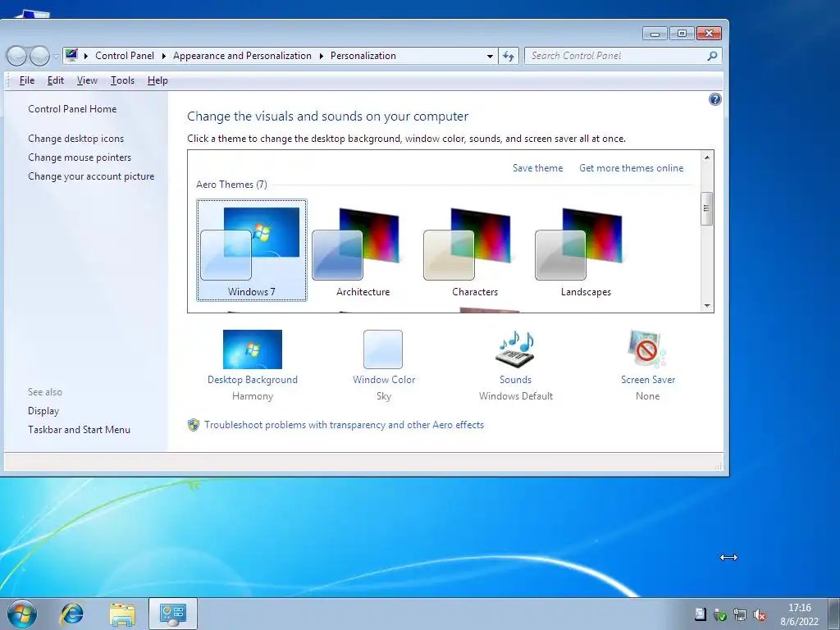Select the Windows 7 theme
The height and width of the screenshot is (630, 840).
tap(251, 249)
